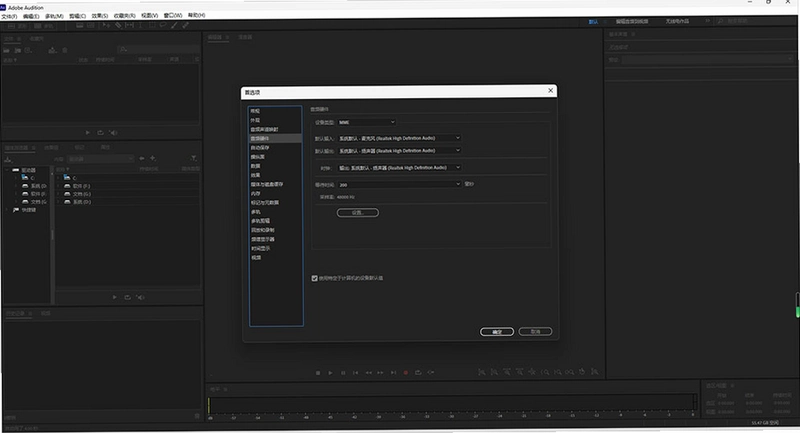Collapse the 驱动器 tree node
Viewport: 800px width, 433px height.
click(x=7, y=170)
